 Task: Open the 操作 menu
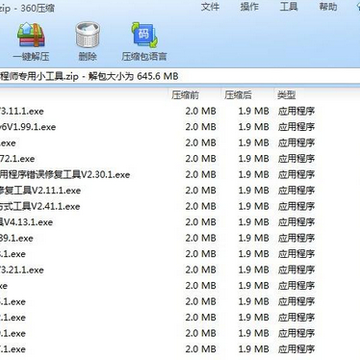(249, 7)
